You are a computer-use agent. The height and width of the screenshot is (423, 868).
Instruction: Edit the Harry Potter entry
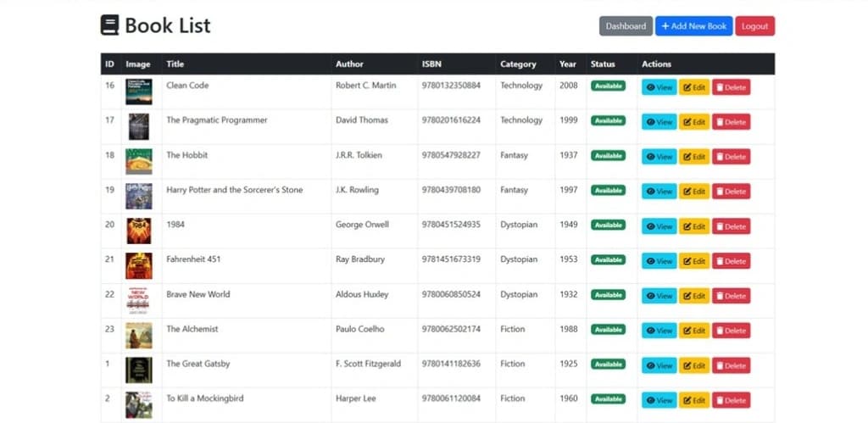point(694,191)
